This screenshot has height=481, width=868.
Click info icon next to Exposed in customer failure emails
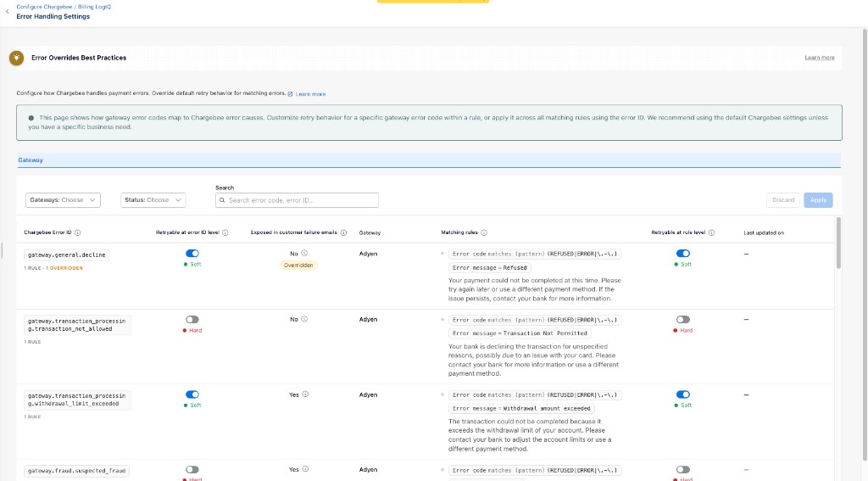tap(343, 232)
